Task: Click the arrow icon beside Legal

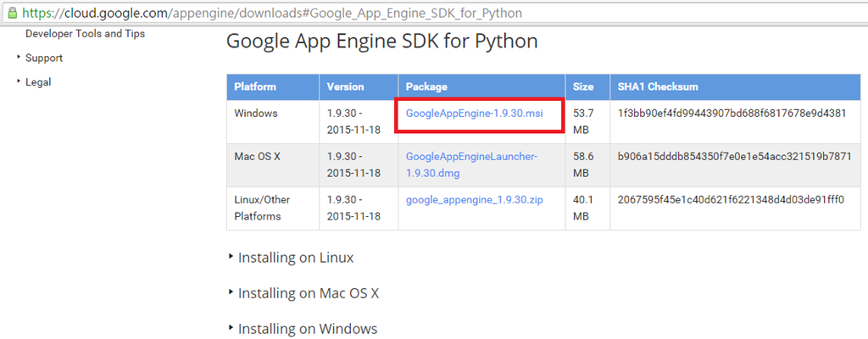Action: point(19,81)
